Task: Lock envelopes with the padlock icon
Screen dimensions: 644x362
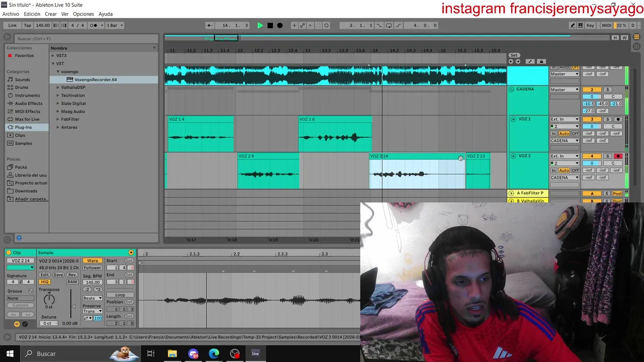Action: pos(541,61)
